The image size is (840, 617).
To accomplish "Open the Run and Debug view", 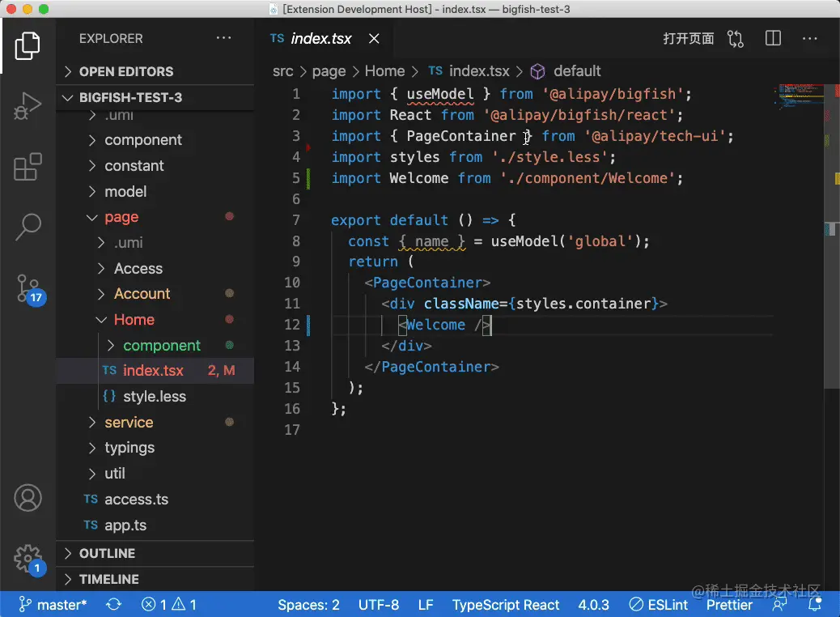I will tap(28, 106).
